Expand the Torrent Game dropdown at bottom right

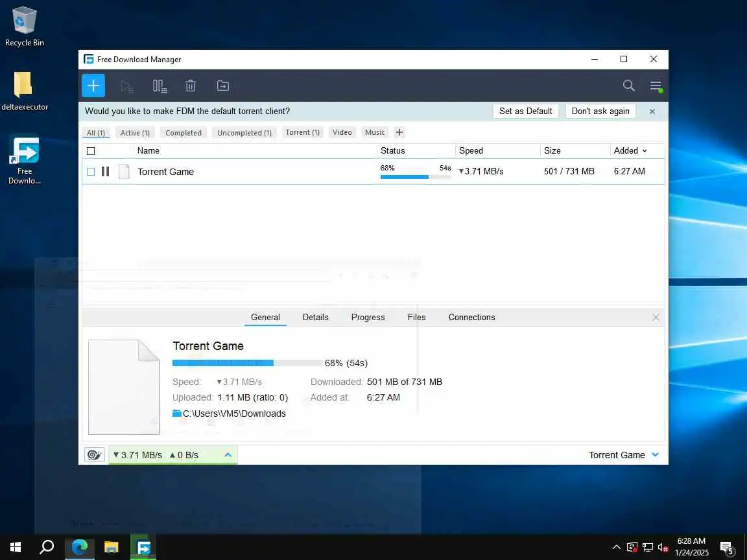pos(655,455)
